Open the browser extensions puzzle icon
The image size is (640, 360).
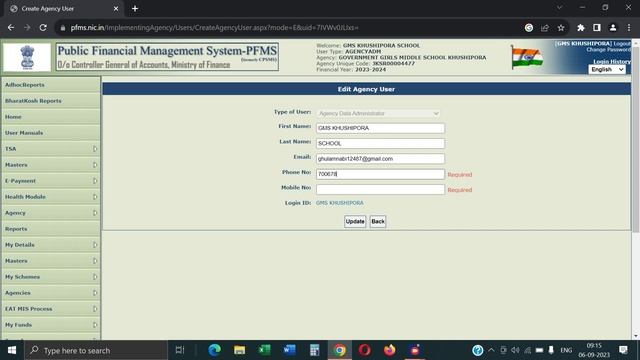581,28
